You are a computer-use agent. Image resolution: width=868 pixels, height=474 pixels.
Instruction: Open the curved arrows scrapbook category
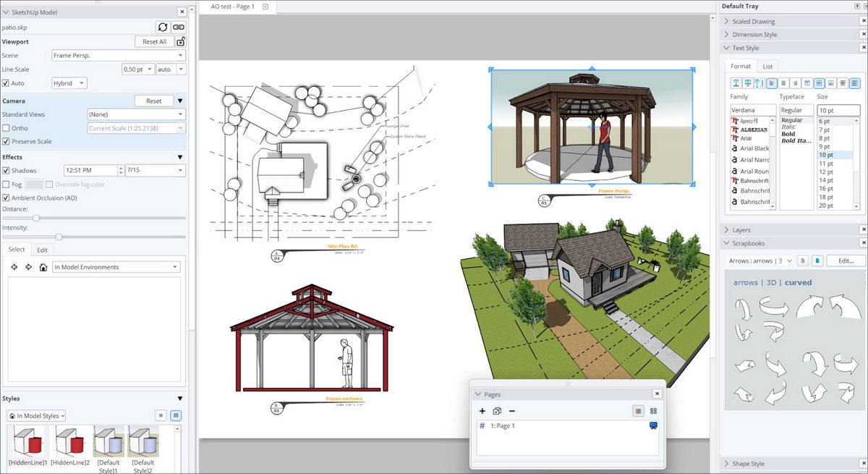798,282
